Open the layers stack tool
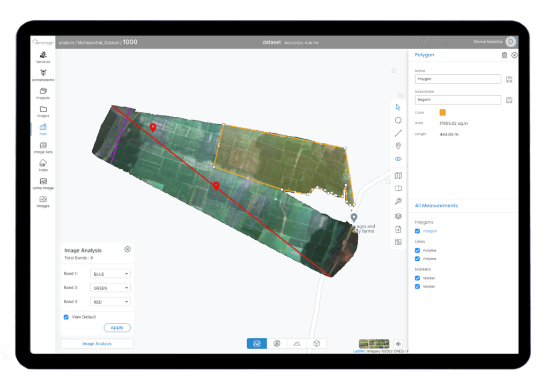The width and height of the screenshot is (549, 392). click(x=398, y=216)
